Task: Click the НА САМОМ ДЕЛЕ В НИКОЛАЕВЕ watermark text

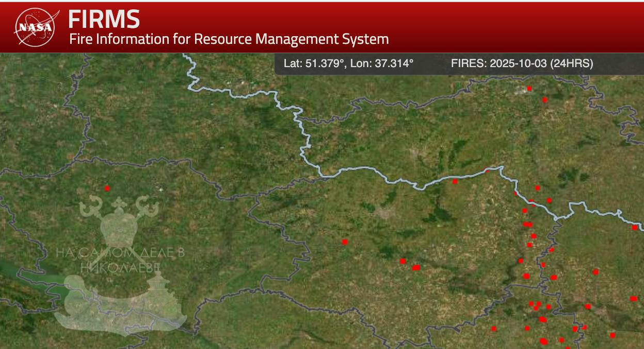Action: click(x=120, y=260)
